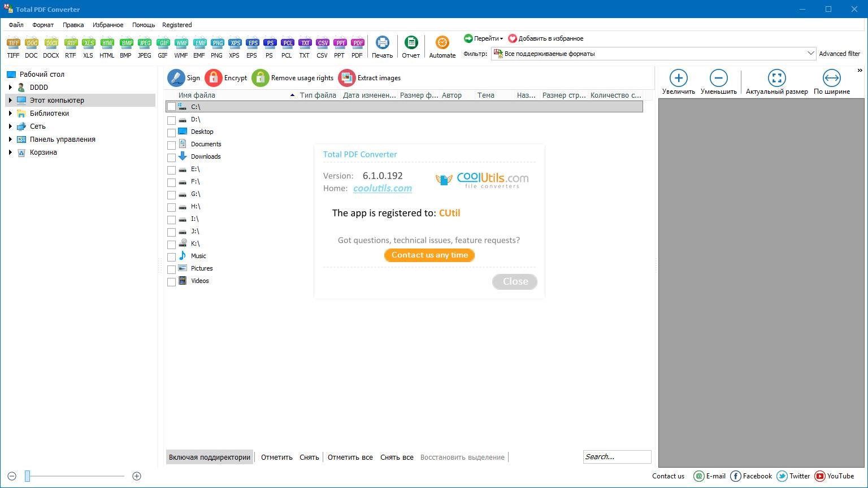
Task: Tick the checkbox for E:\ drive
Action: [x=171, y=170]
